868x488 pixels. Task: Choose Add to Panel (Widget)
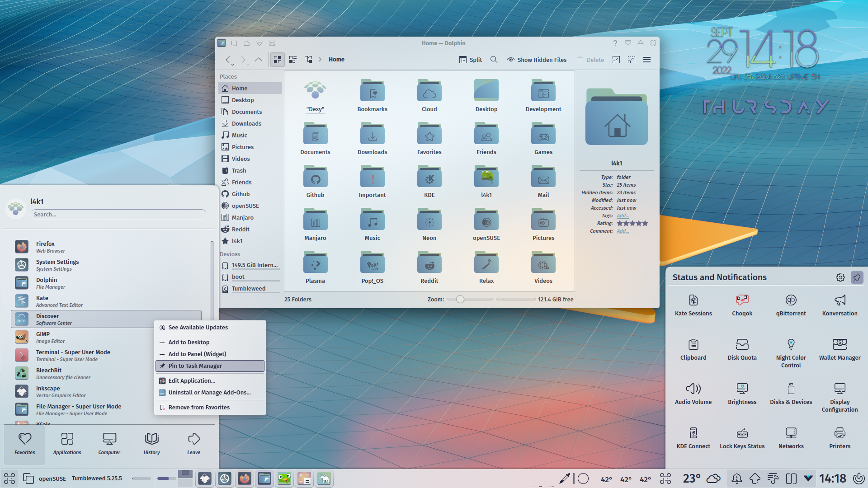click(210, 354)
